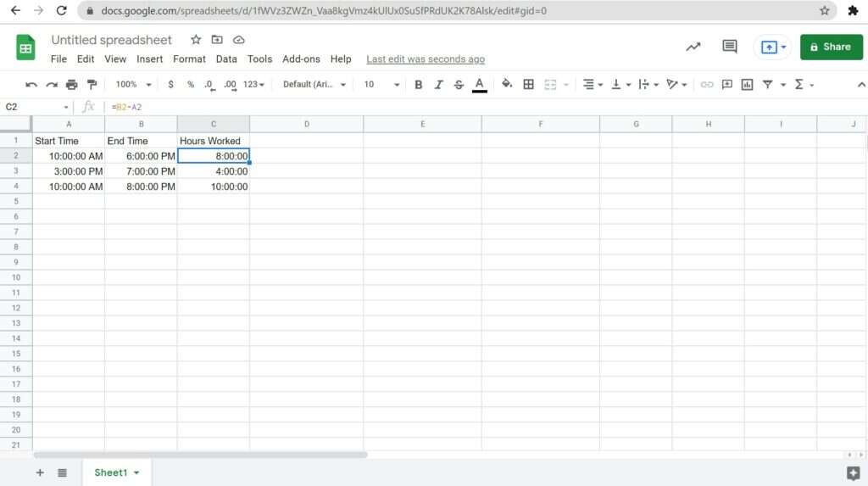Viewport: 868px width, 486px height.
Task: Toggle Italic formatting
Action: tap(438, 85)
